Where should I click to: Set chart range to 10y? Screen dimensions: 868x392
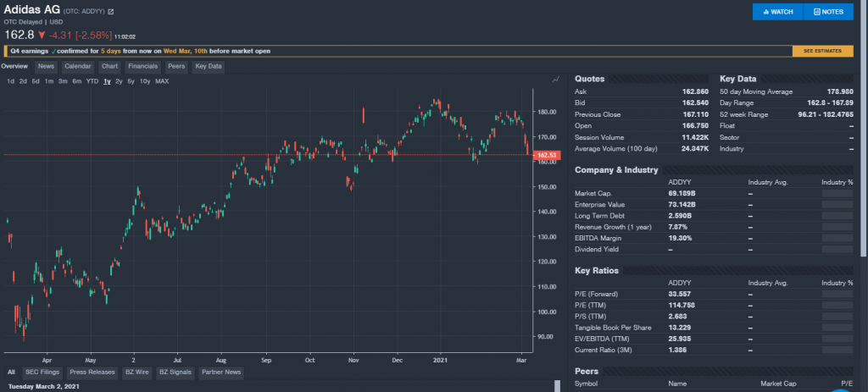click(x=144, y=81)
